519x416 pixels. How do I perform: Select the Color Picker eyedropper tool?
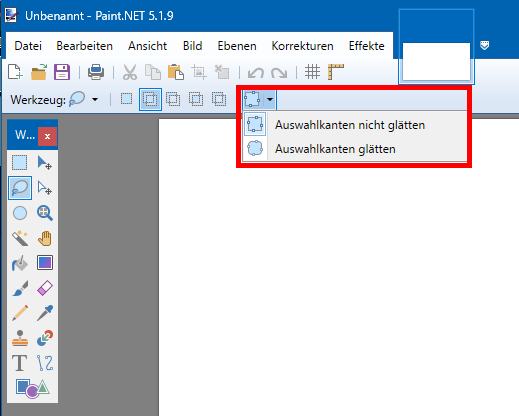[45, 313]
